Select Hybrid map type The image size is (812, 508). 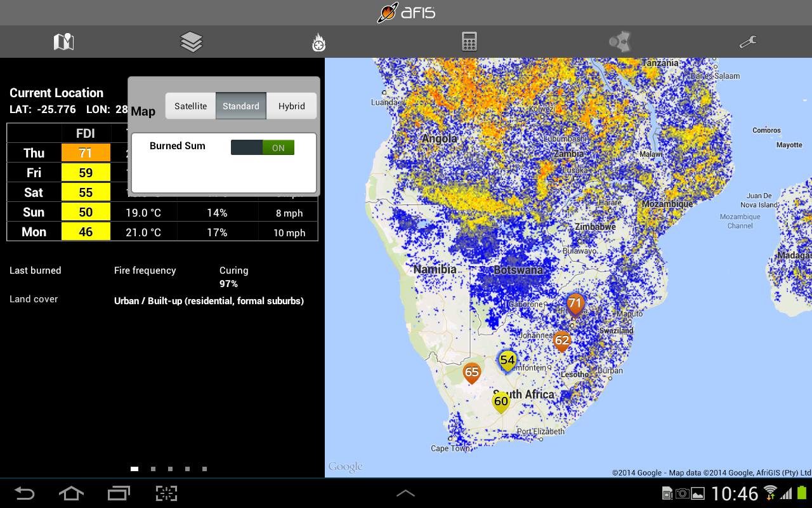point(291,106)
